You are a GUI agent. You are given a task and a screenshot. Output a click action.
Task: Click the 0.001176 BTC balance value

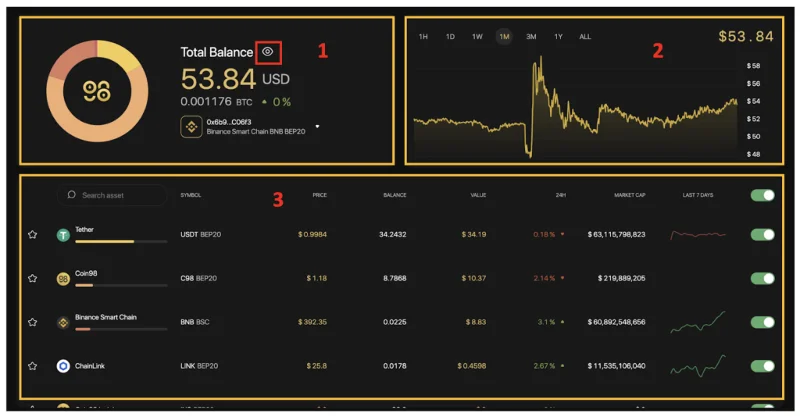[x=216, y=102]
